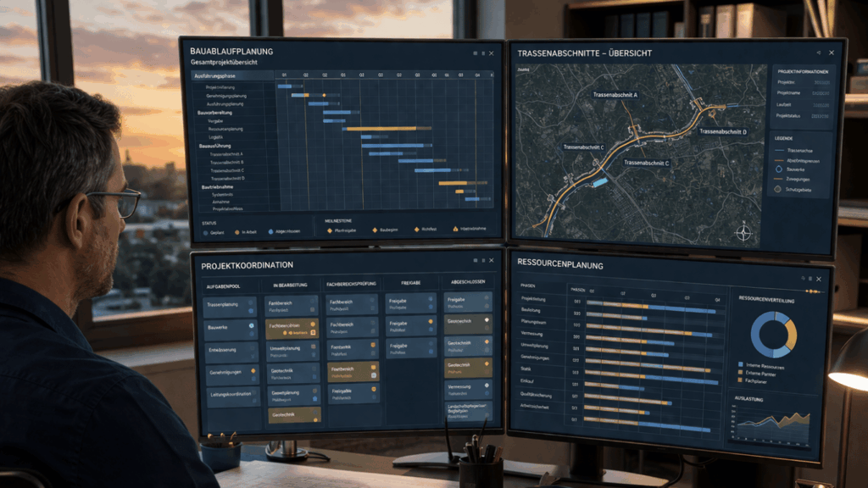The width and height of the screenshot is (868, 488).
Task: Click the Trassenabschnitt A map label
Action: point(615,95)
